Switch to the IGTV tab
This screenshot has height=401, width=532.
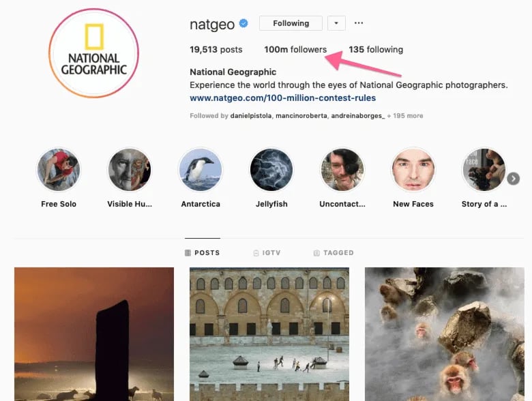[x=266, y=253]
